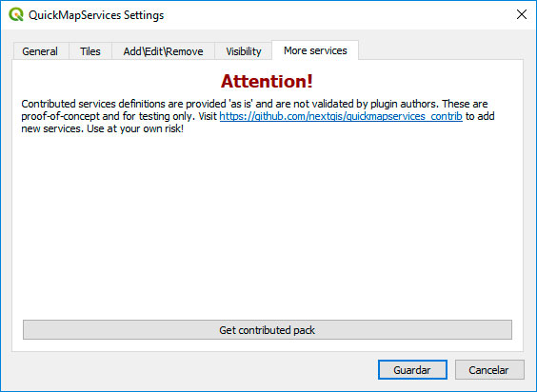Switch to the General tab
Image resolution: width=537 pixels, height=392 pixels.
pos(40,51)
